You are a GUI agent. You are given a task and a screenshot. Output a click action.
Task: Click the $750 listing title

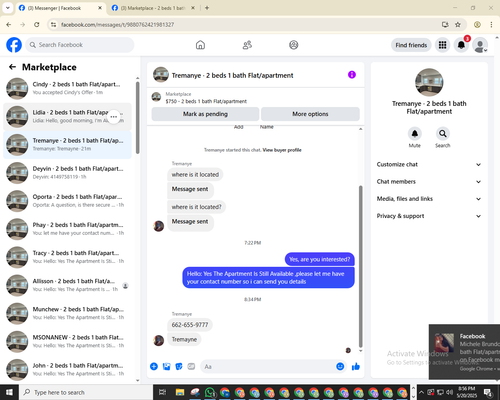pyautogui.click(x=206, y=101)
